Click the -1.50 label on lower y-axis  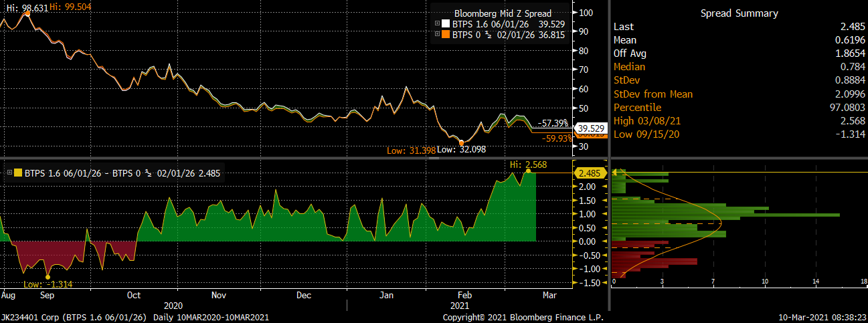click(586, 283)
